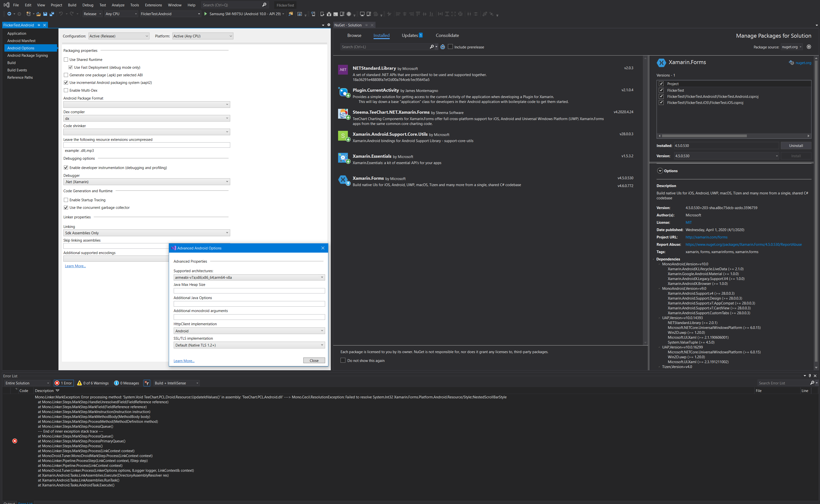Click the Save All icon
This screenshot has width=820, height=504.
[x=52, y=14]
